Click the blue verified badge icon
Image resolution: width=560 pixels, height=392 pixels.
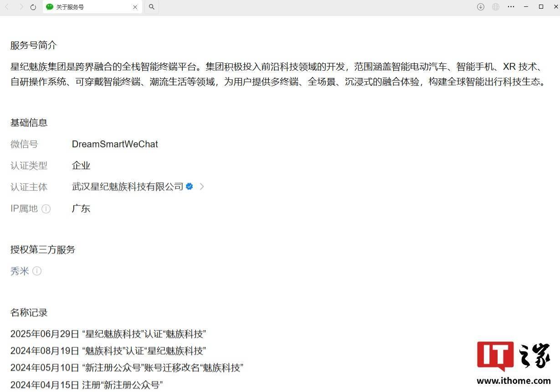190,186
